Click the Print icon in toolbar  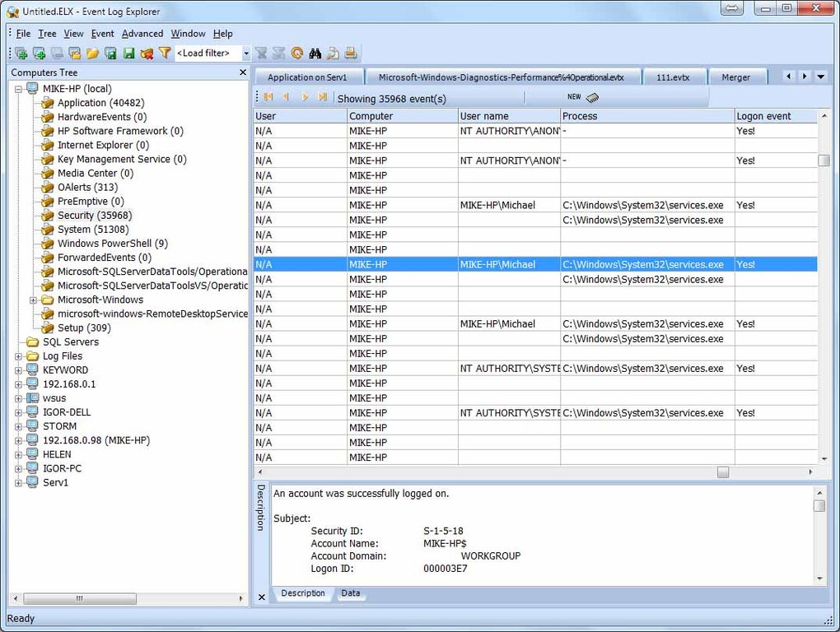click(x=351, y=53)
